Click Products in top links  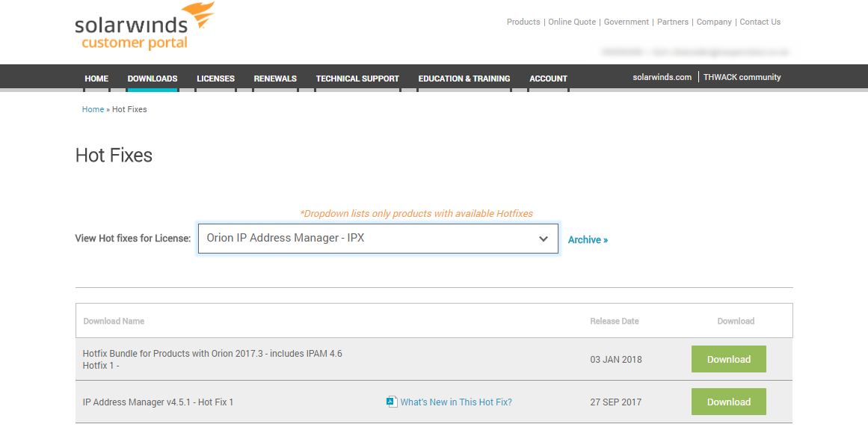pos(523,22)
